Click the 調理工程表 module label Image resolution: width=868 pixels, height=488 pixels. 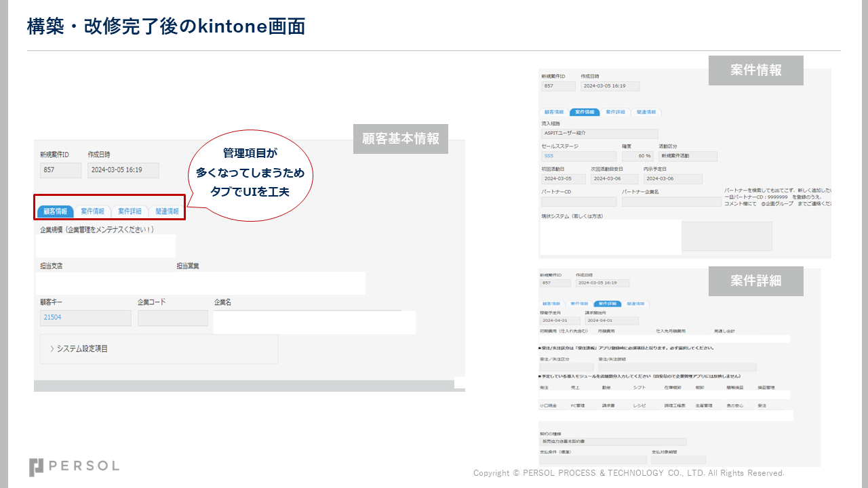(x=675, y=405)
